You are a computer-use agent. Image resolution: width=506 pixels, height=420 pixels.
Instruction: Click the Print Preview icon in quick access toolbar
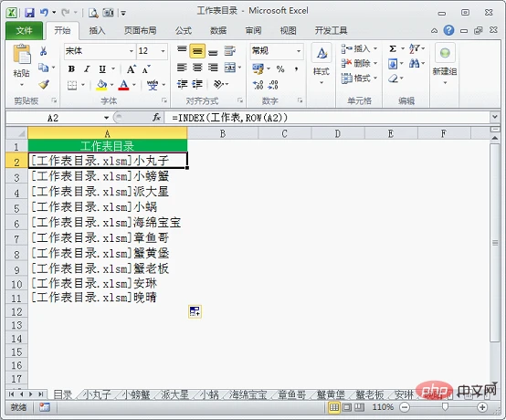pos(93,13)
